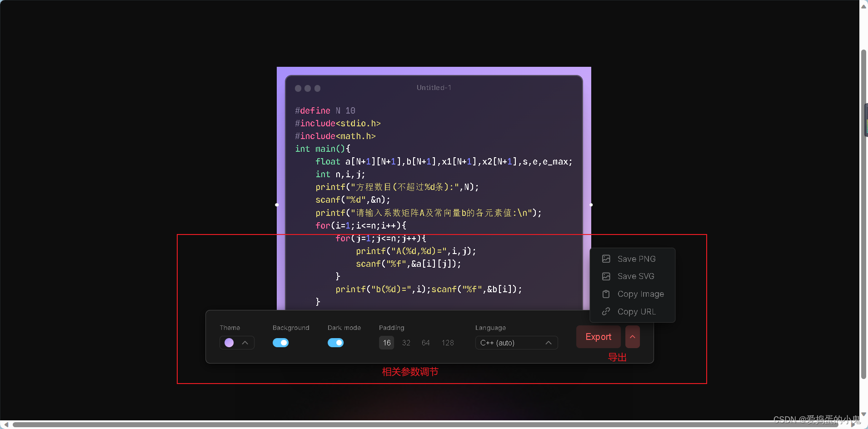Image resolution: width=868 pixels, height=429 pixels.
Task: Click the right resize handle of the frame
Action: [591, 205]
